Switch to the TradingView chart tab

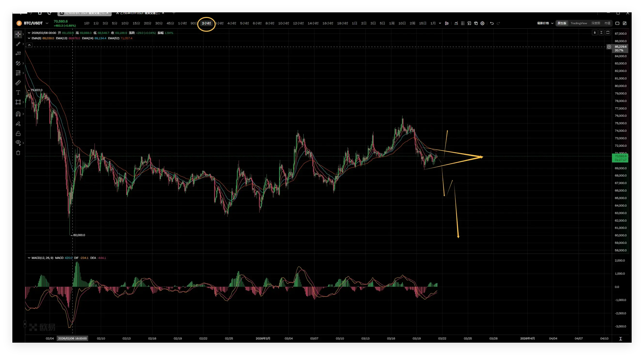point(579,23)
